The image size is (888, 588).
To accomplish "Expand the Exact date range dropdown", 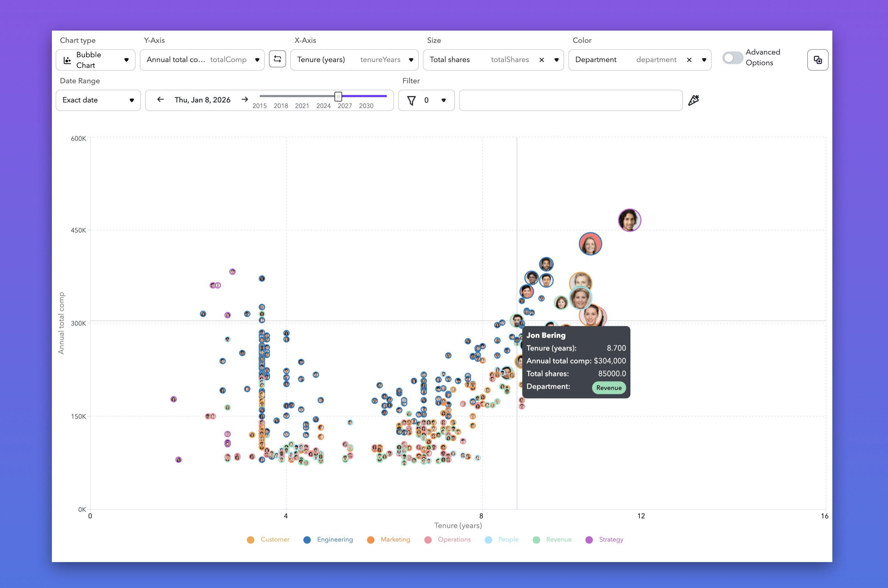I will coord(98,100).
